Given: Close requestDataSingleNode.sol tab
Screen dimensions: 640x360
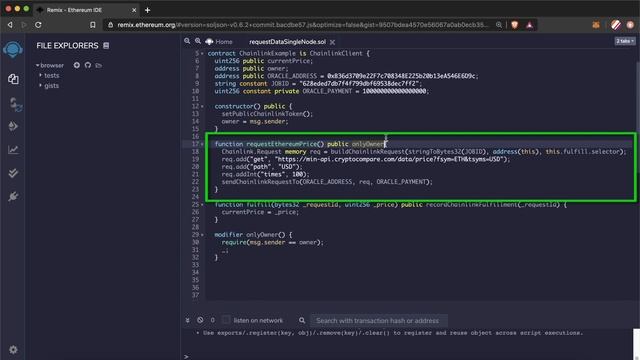Looking at the screenshot, I should coord(333,42).
